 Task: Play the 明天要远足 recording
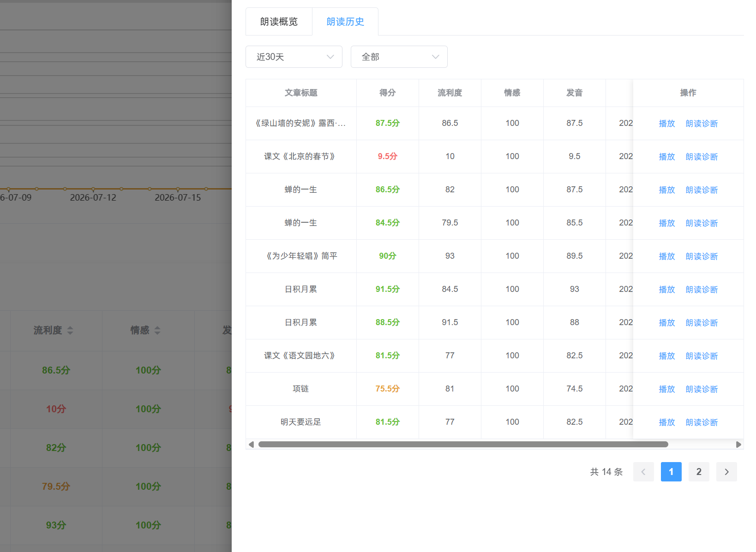667,422
